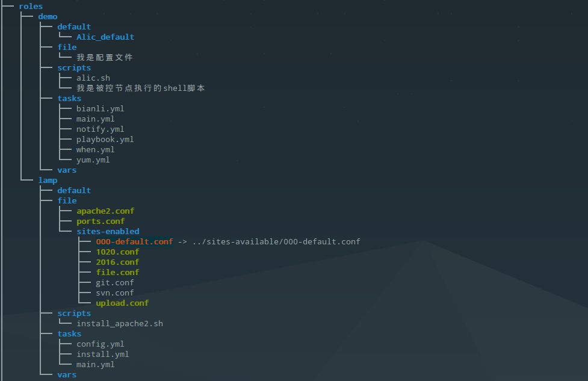The height and width of the screenshot is (381, 588).
Task: Select the lamp directory entry
Action: point(48,181)
